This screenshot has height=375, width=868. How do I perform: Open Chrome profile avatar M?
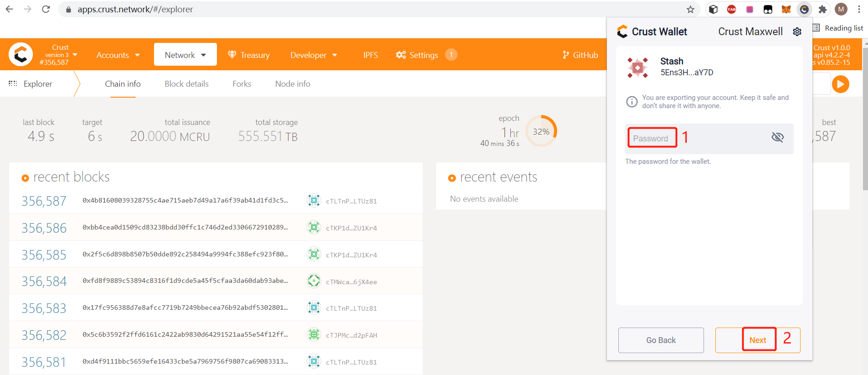click(x=841, y=9)
